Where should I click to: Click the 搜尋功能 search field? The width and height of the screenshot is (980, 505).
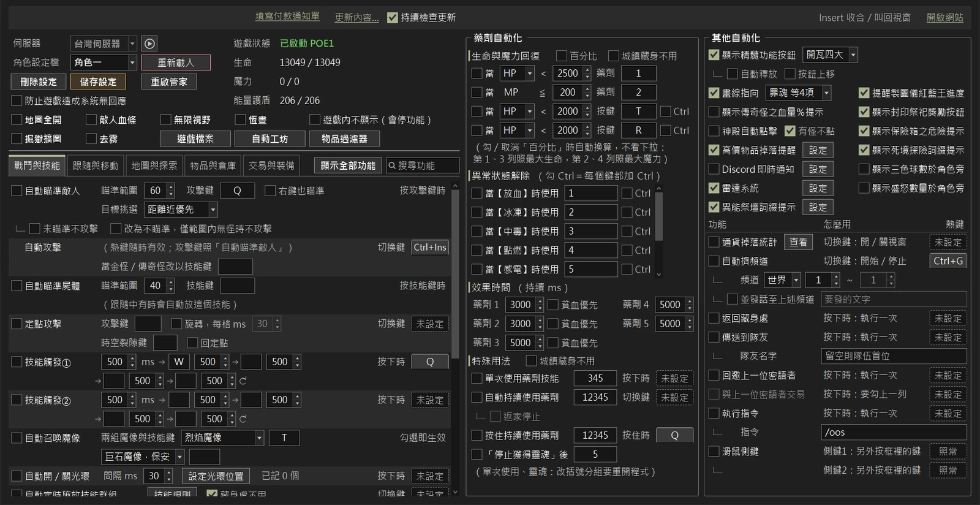tap(423, 165)
